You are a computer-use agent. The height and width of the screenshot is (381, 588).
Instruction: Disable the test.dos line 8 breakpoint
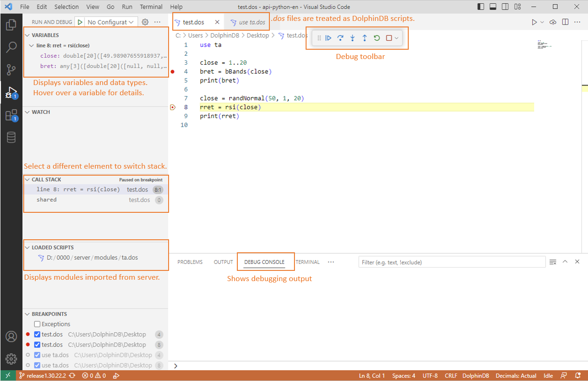coord(37,345)
